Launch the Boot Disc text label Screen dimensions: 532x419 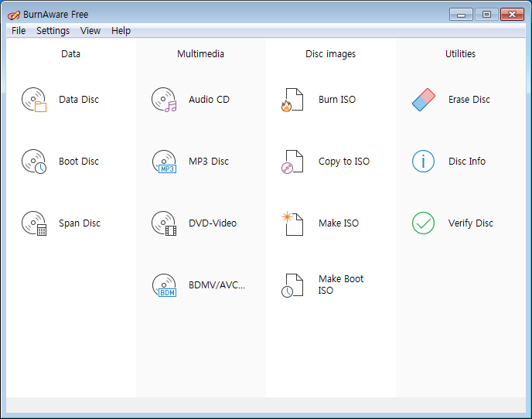pos(79,161)
